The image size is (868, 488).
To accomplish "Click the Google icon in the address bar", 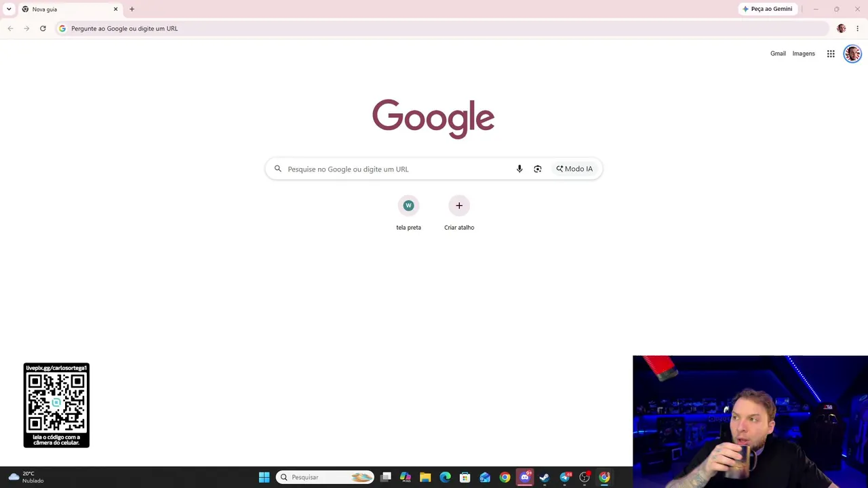I will 62,28.
